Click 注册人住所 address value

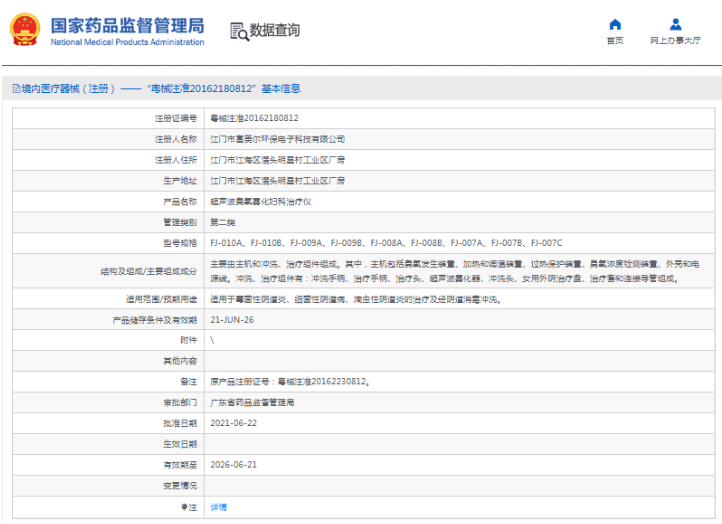point(278,160)
